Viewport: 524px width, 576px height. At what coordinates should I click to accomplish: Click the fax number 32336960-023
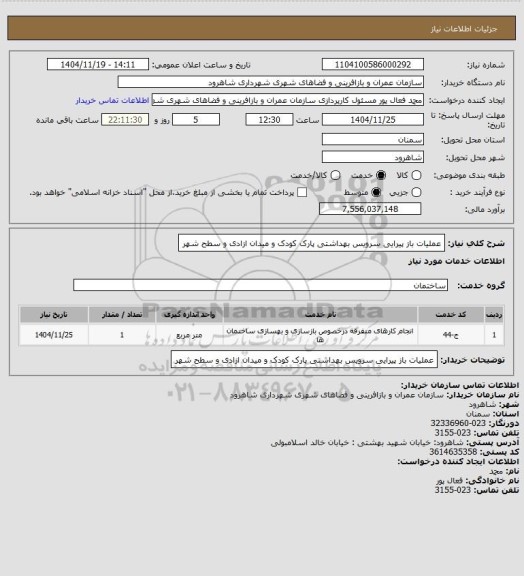coord(458,423)
